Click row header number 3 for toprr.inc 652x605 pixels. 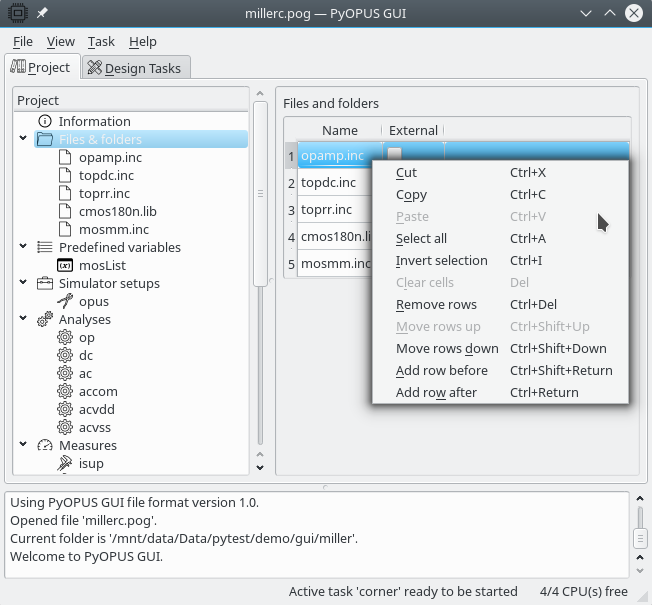291,210
